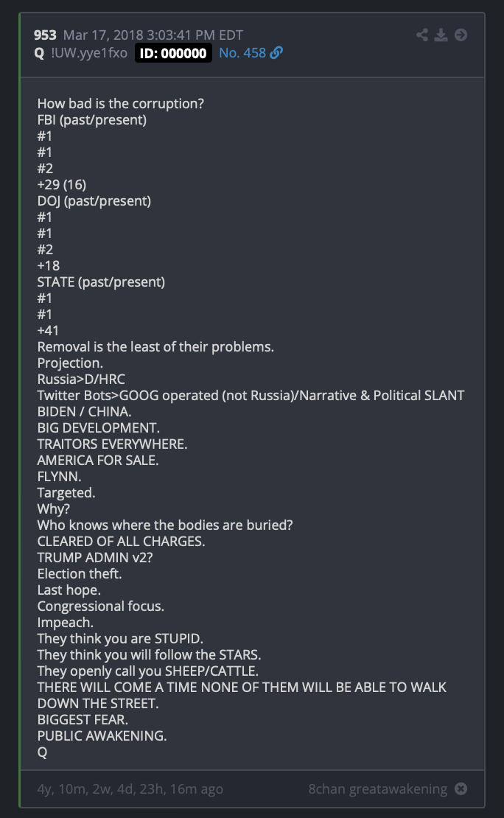This screenshot has width=504, height=818.
Task: Select post number 953
Action: coord(45,35)
